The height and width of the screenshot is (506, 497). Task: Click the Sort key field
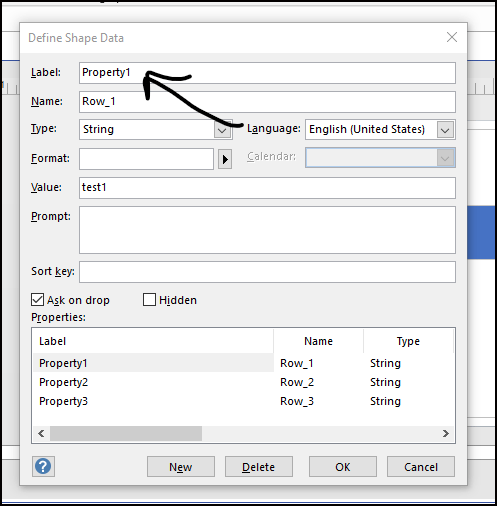267,272
